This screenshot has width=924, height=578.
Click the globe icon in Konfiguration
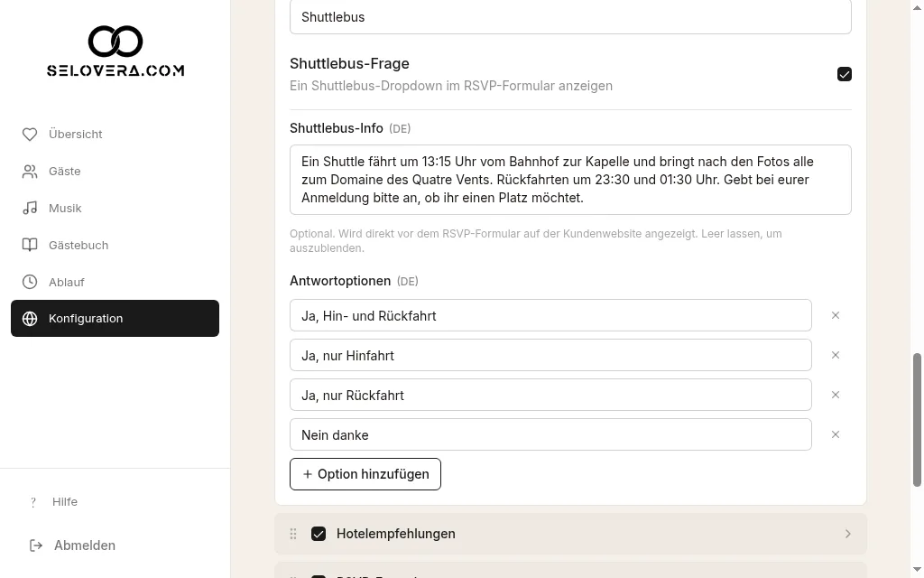pyautogui.click(x=30, y=319)
